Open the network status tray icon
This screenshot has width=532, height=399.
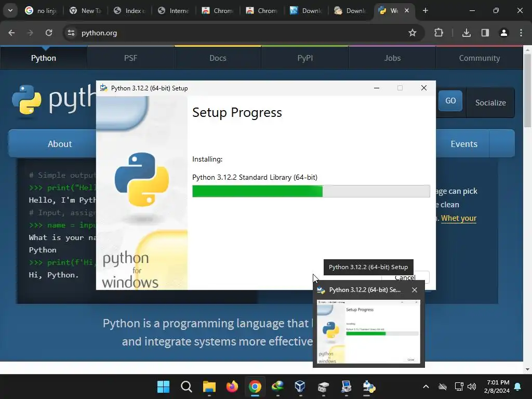[x=459, y=387]
